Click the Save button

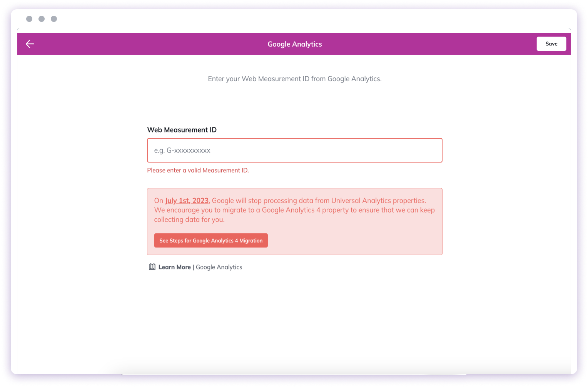[551, 44]
